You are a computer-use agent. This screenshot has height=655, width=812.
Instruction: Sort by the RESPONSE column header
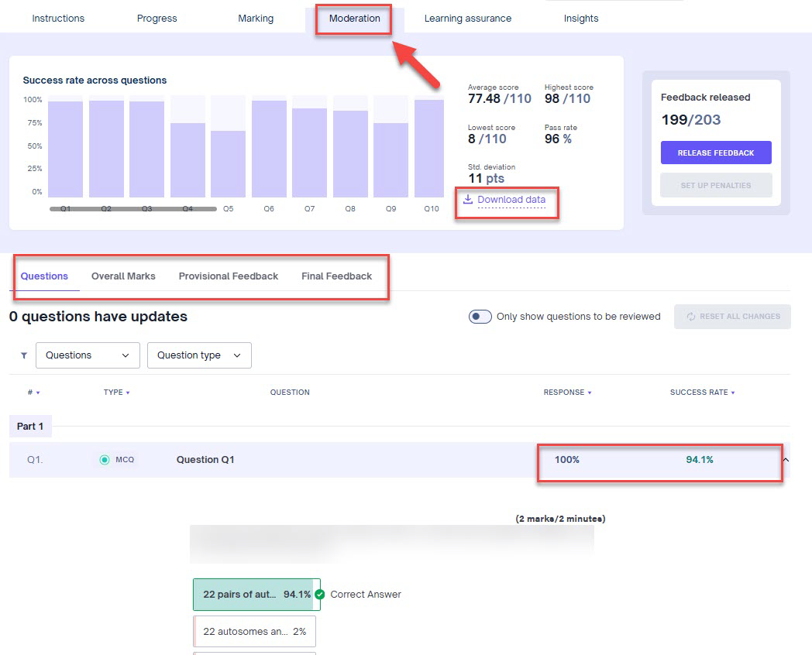(x=567, y=393)
